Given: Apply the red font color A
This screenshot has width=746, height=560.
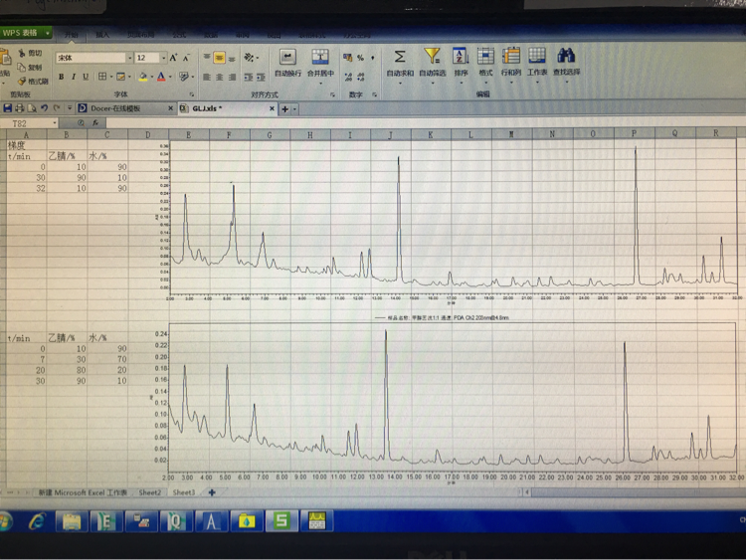Looking at the screenshot, I should point(161,77).
